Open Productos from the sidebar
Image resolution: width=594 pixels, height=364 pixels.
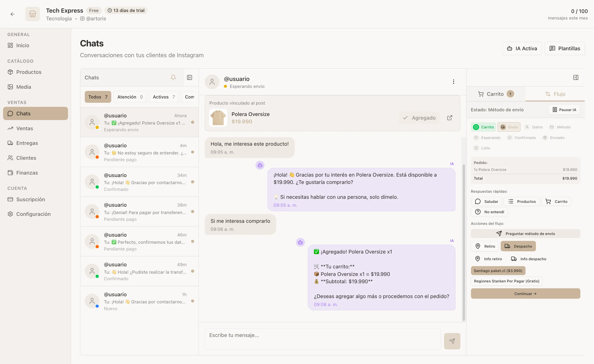click(29, 72)
